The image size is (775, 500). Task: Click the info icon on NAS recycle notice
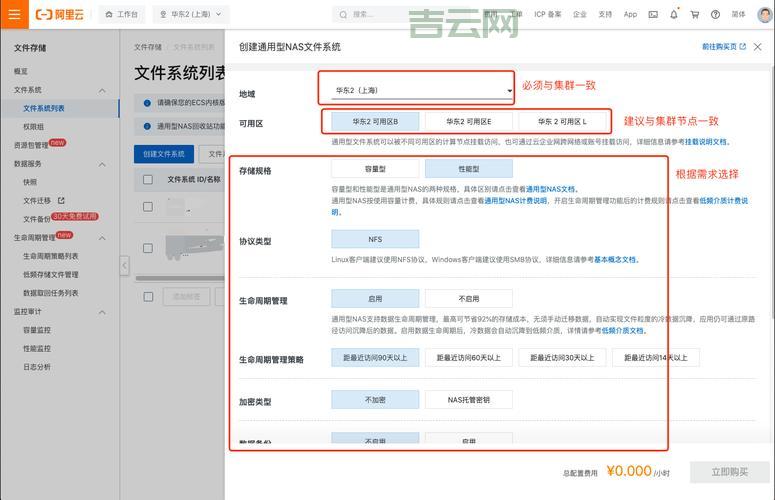(x=147, y=126)
